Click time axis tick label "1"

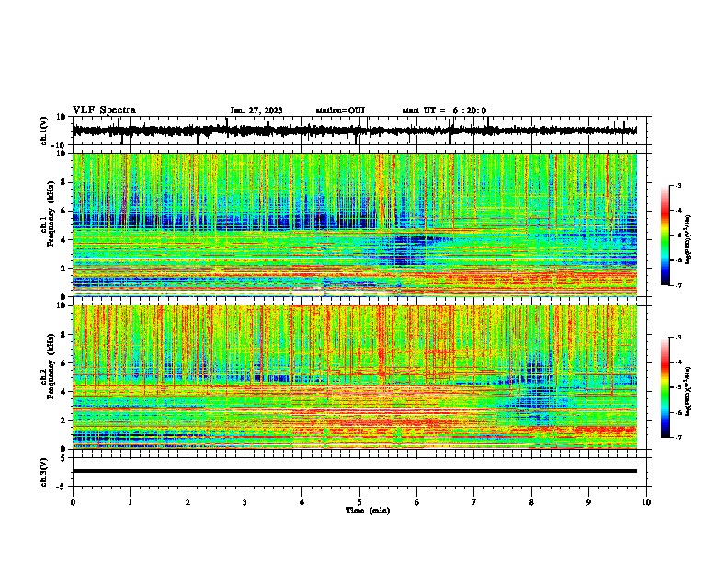click(130, 502)
